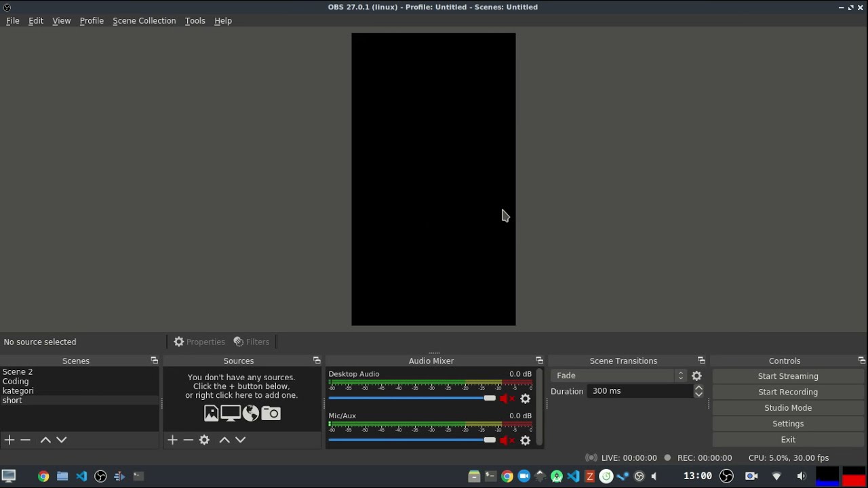Click the Audio Mixer vertical scrollbar
Screen dimensions: 868x488
click(540, 407)
